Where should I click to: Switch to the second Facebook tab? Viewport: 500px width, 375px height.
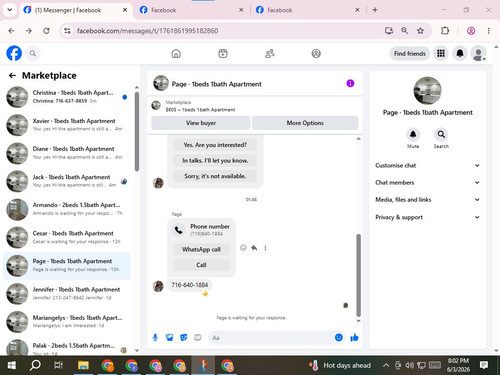tap(192, 10)
